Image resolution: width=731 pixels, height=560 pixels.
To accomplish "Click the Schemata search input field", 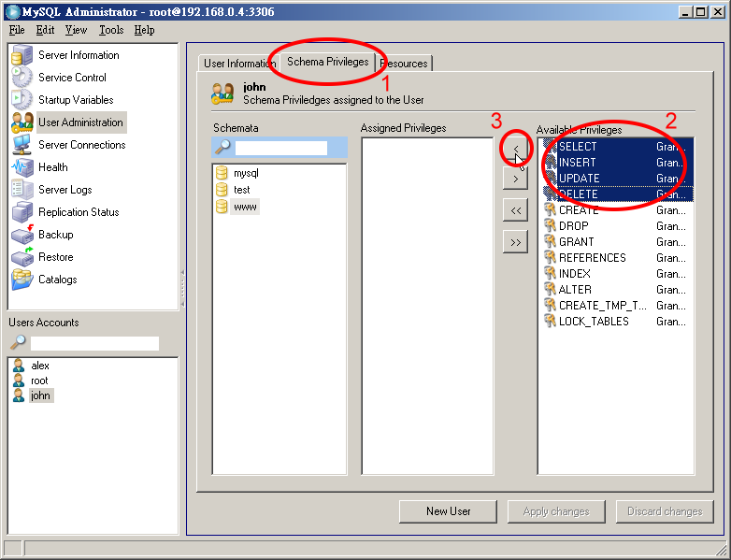I will click(x=280, y=148).
